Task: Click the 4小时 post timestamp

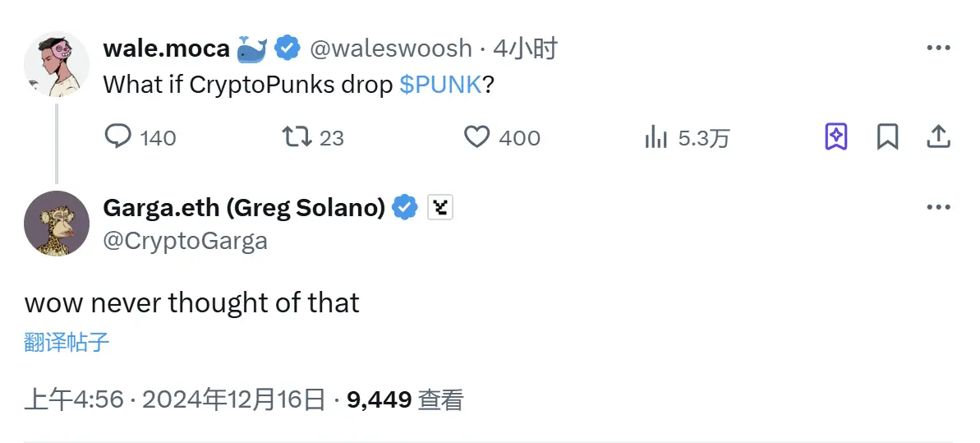Action: (525, 49)
